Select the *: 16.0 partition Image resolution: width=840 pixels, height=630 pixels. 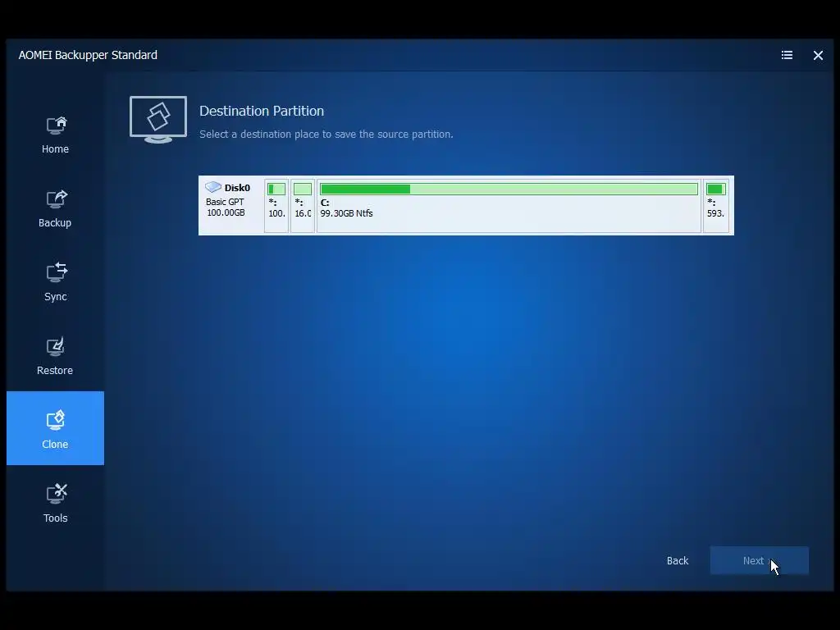point(303,206)
